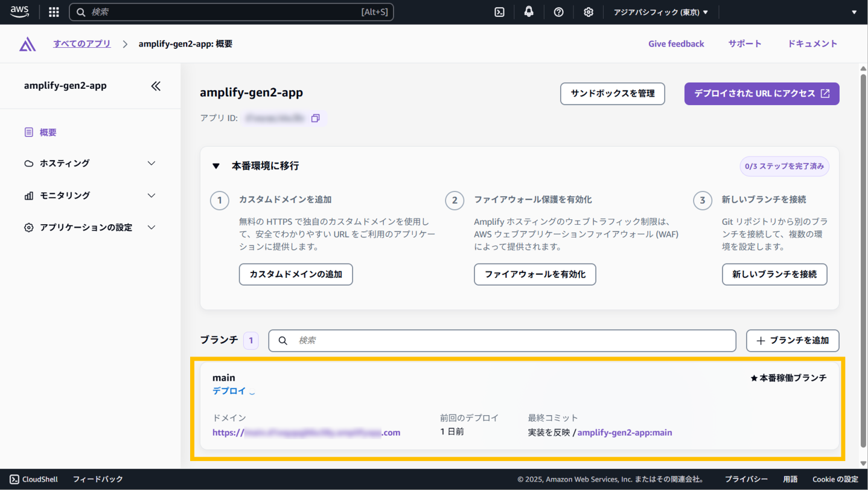Image resolution: width=868 pixels, height=490 pixels.
Task: Click the Amplify logo icon
Action: 27,44
